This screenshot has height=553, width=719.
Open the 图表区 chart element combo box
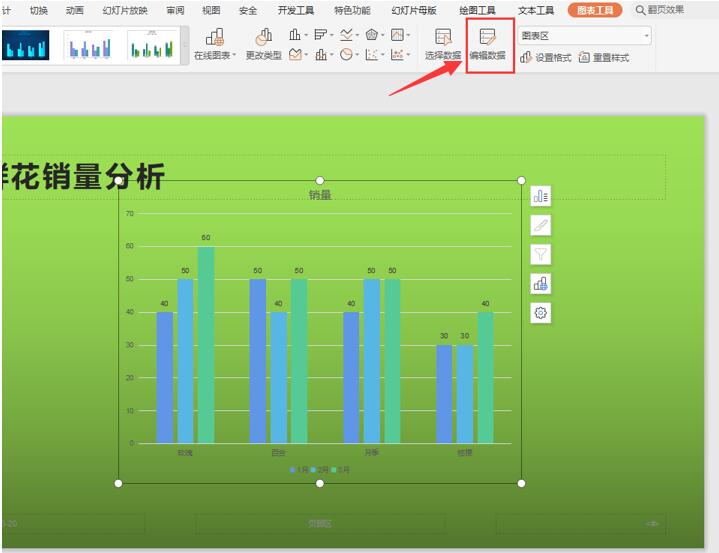tap(585, 36)
